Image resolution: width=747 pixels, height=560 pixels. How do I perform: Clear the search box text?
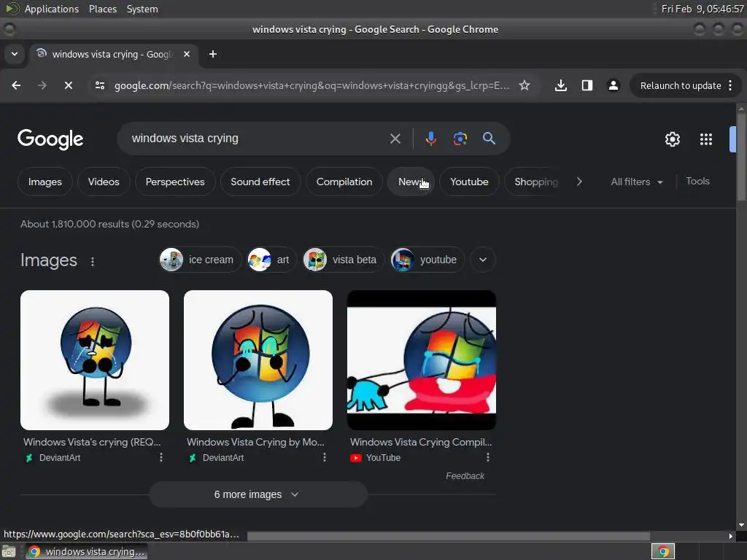pyautogui.click(x=395, y=139)
